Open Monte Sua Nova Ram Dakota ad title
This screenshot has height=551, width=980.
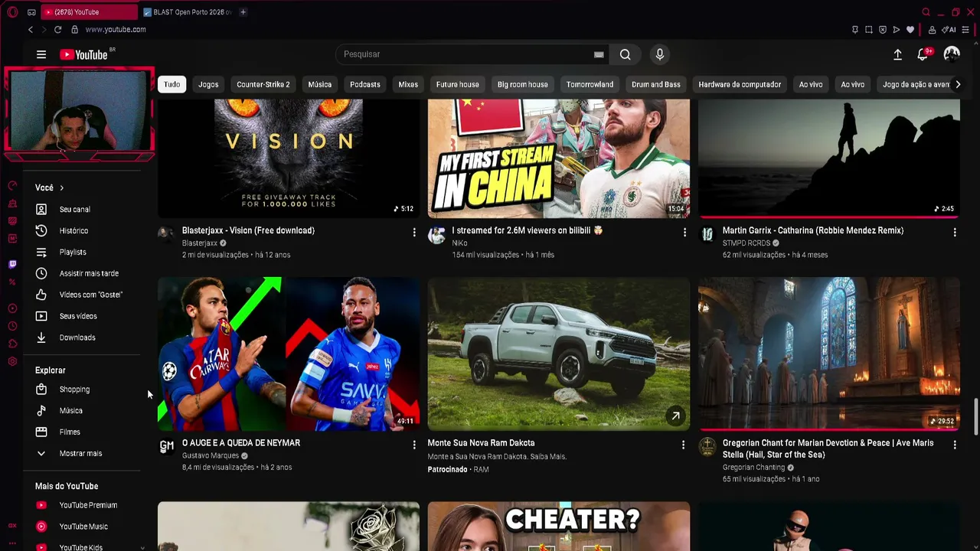(x=481, y=443)
